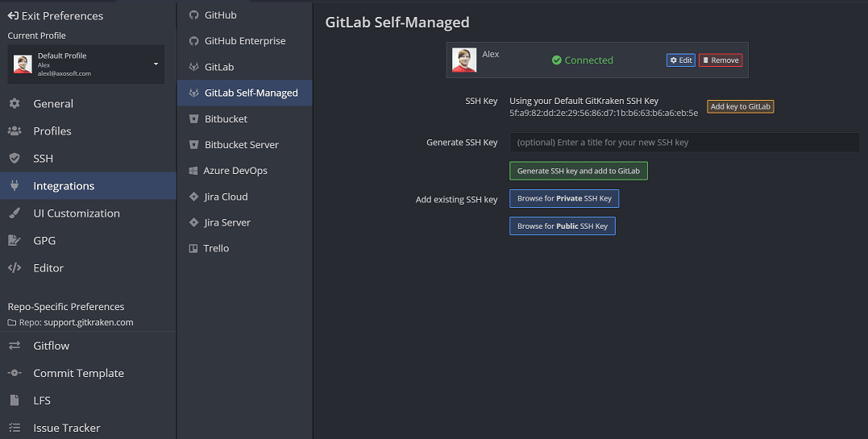Image resolution: width=868 pixels, height=439 pixels.
Task: Click the Trello board icon
Action: (193, 249)
